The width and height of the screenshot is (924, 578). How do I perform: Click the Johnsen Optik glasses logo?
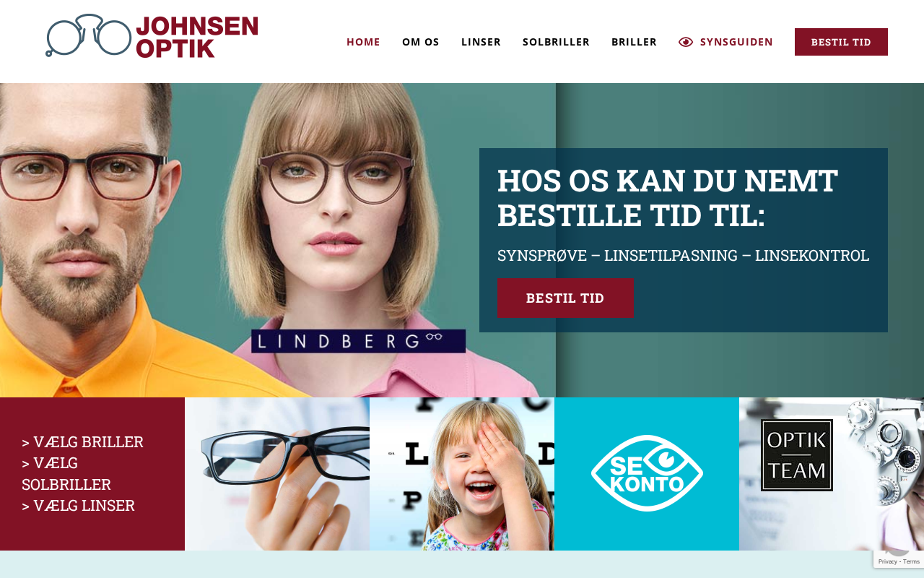pyautogui.click(x=152, y=36)
